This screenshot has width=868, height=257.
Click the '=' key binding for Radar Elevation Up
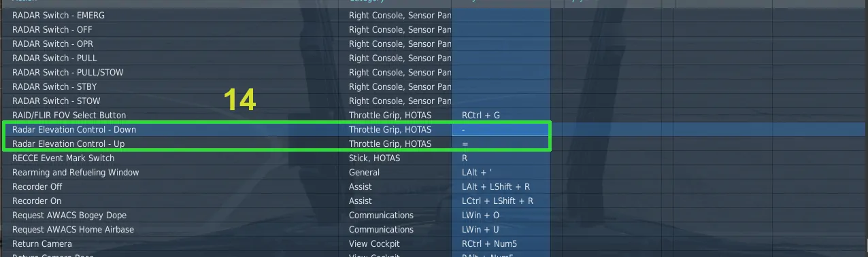501,143
